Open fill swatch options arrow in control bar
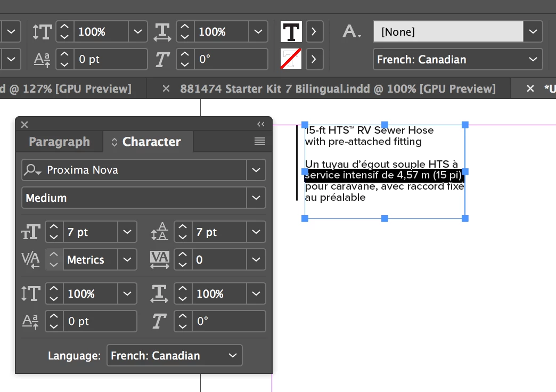556x392 pixels. [x=314, y=31]
